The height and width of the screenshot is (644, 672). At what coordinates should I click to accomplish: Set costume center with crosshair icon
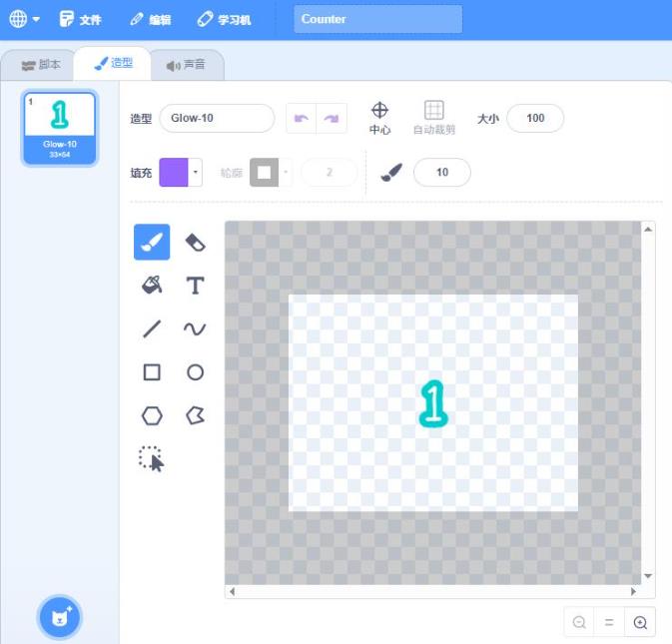coord(379,118)
